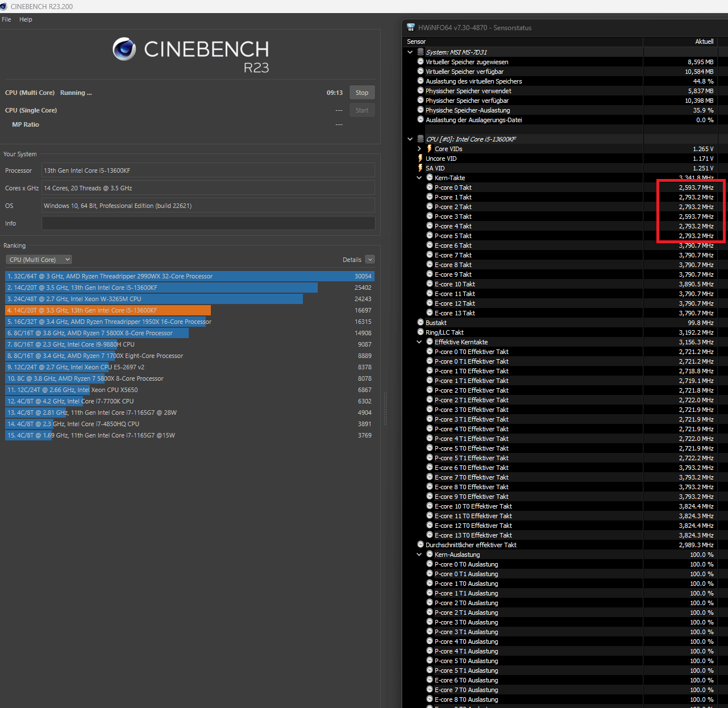Click the HWiNFO64 window title icon
728x708 pixels.
pos(411,27)
